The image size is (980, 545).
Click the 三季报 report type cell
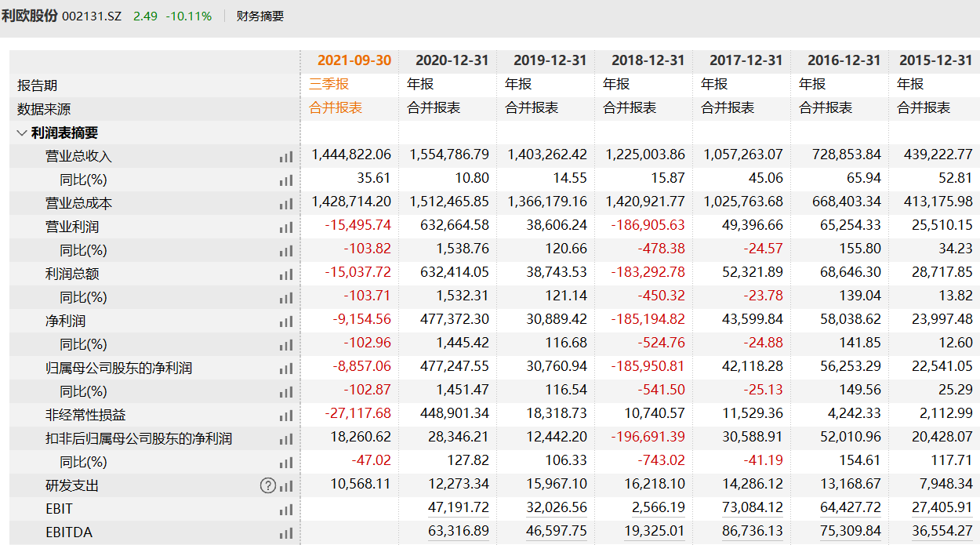pyautogui.click(x=329, y=84)
